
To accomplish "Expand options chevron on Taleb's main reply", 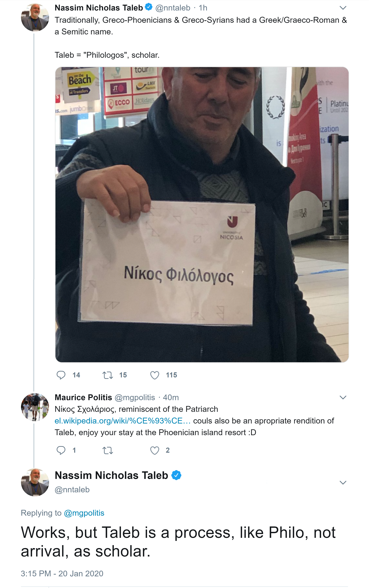I will [343, 482].
